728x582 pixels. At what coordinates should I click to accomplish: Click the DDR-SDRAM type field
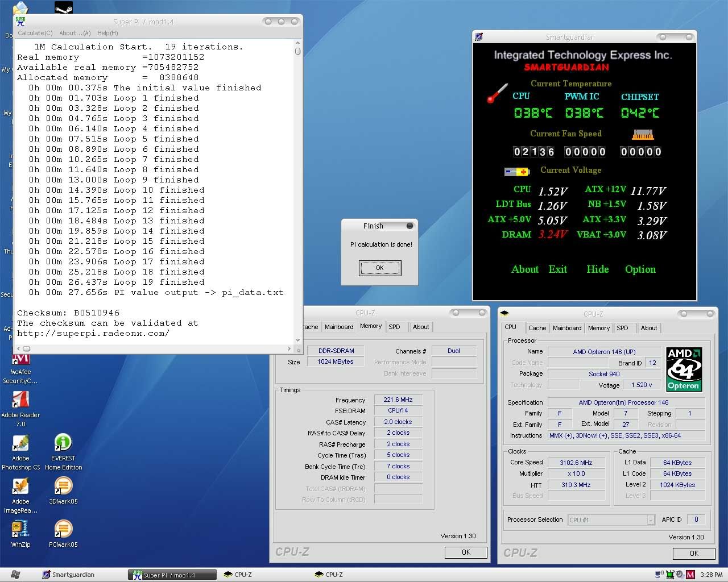pyautogui.click(x=336, y=351)
